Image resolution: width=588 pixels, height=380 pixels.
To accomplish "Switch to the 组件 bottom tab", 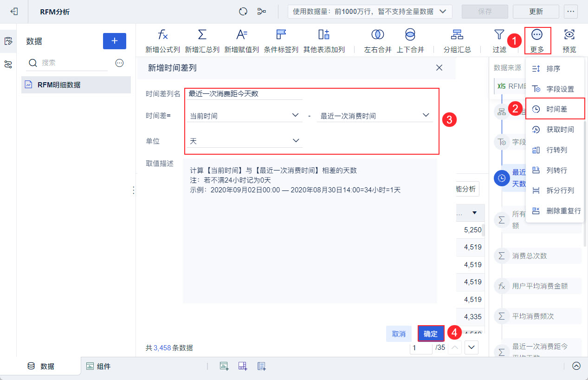I will [98, 366].
